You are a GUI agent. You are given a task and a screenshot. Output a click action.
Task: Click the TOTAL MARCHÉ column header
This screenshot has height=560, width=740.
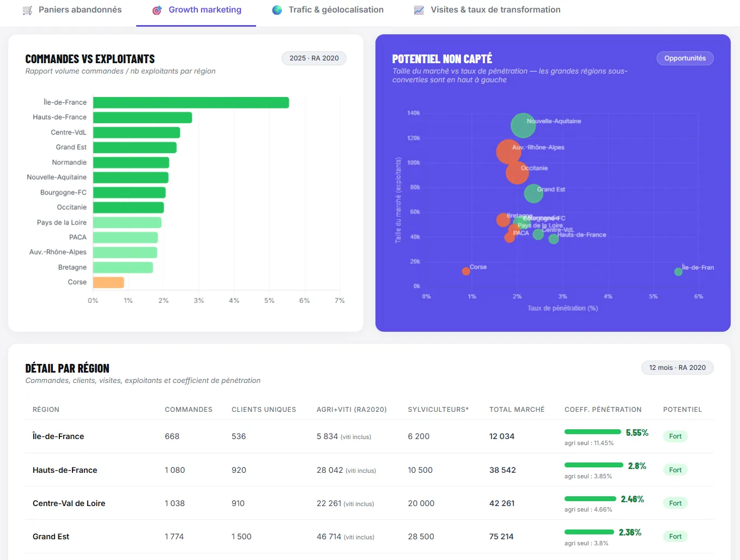pos(517,410)
